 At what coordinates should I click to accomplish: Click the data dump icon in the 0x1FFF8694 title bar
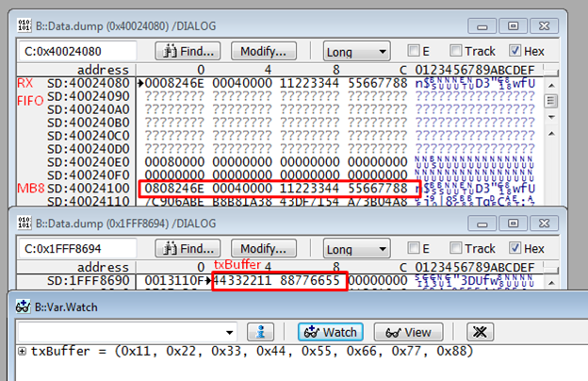pos(24,223)
